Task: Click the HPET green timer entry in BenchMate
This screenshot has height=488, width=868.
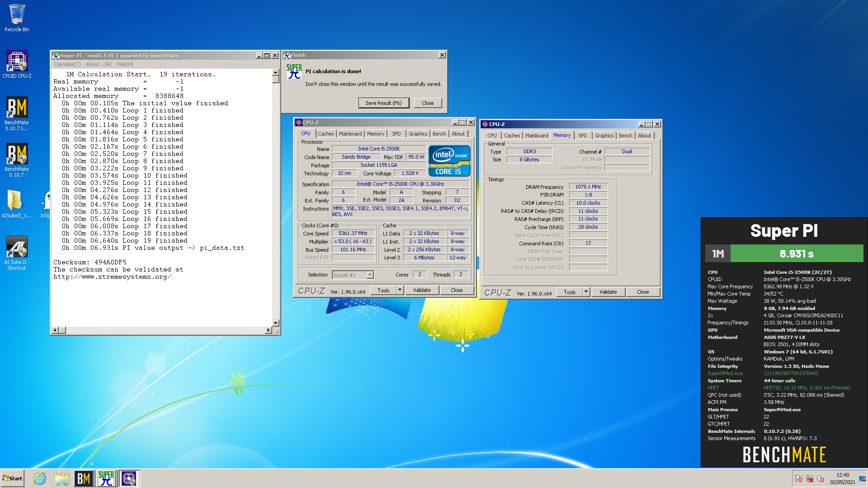Action: tap(778, 388)
